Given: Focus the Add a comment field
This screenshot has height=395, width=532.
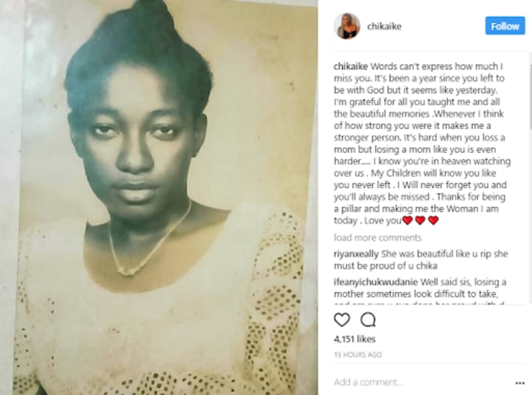Looking at the screenshot, I should [x=420, y=382].
